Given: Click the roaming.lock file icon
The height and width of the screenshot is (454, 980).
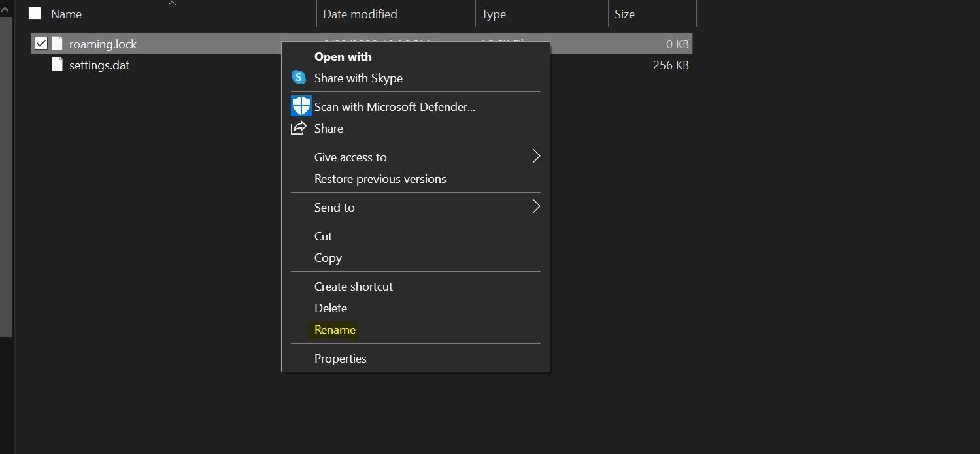Looking at the screenshot, I should tap(58, 43).
